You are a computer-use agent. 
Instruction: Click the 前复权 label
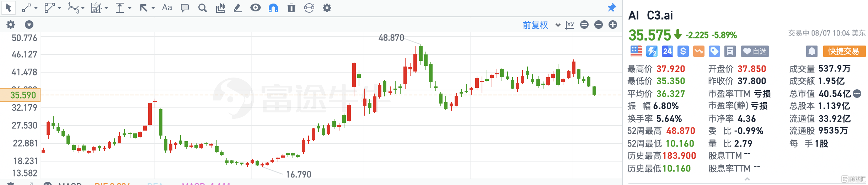coord(535,25)
